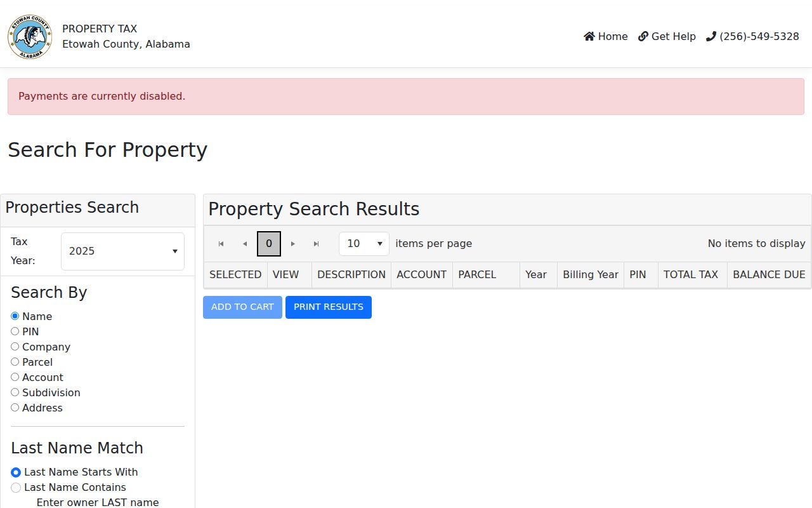Viewport: 812px width, 508px height.
Task: Open the Home link
Action: 606,36
